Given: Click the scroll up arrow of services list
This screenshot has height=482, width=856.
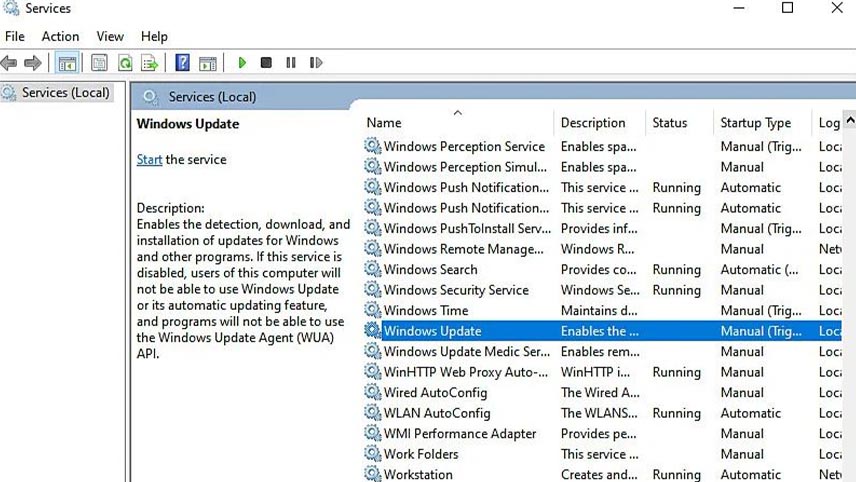Looking at the screenshot, I should point(850,120).
